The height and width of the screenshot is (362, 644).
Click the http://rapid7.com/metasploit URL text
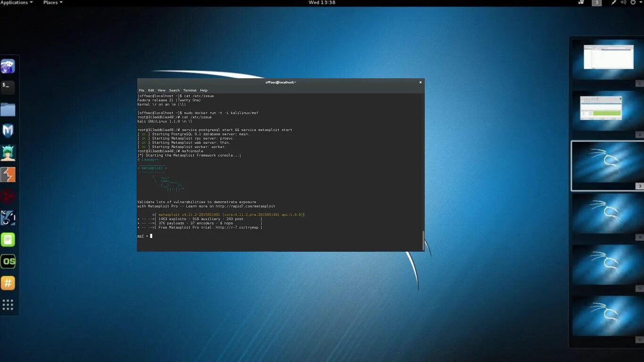click(246, 206)
